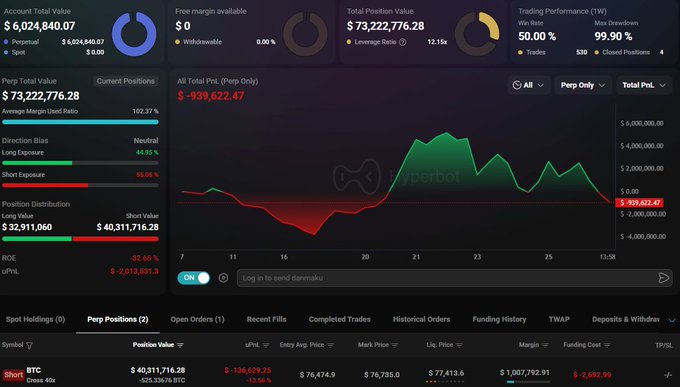Click the Withdrawable 0.00 % entry
Viewport: 680px width, 387px height.
click(226, 42)
